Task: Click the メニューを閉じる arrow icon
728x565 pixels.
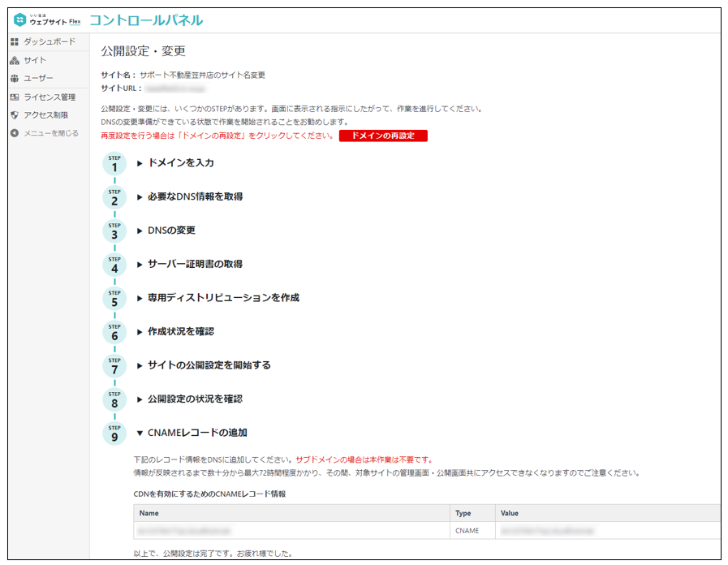Action: (x=15, y=133)
